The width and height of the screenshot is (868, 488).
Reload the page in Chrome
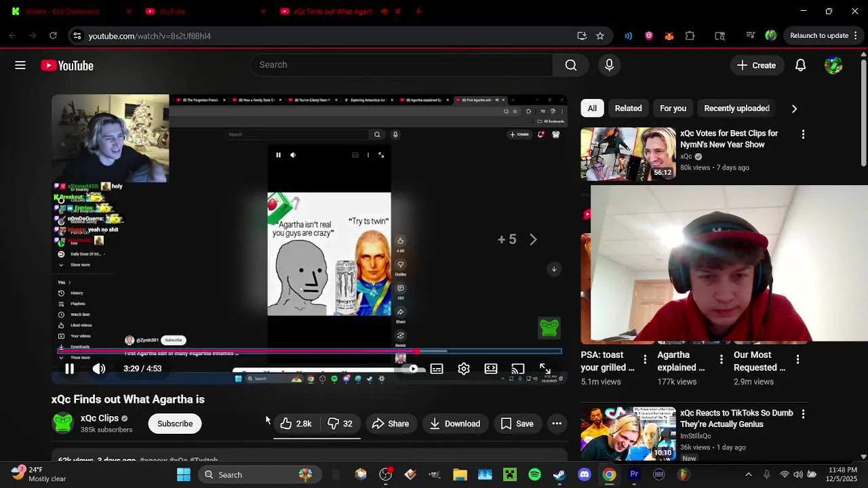tap(53, 36)
